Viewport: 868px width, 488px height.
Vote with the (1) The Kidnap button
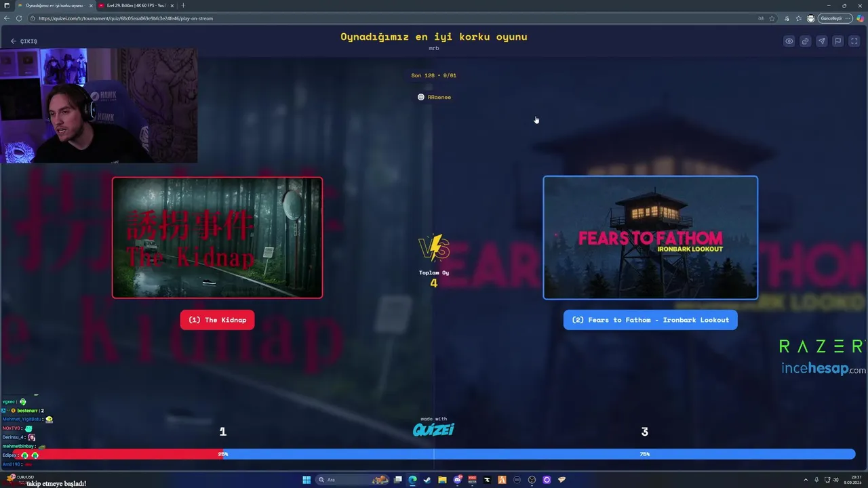218,320
